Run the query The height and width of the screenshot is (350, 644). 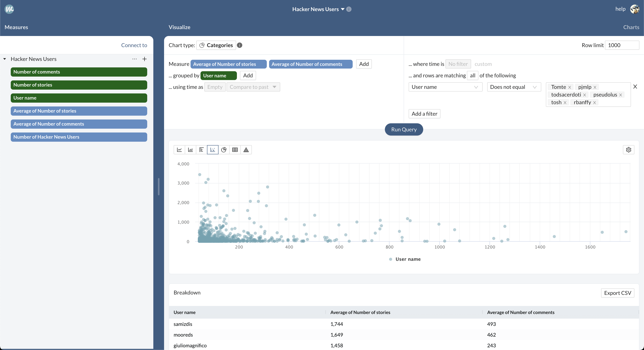[x=404, y=129]
